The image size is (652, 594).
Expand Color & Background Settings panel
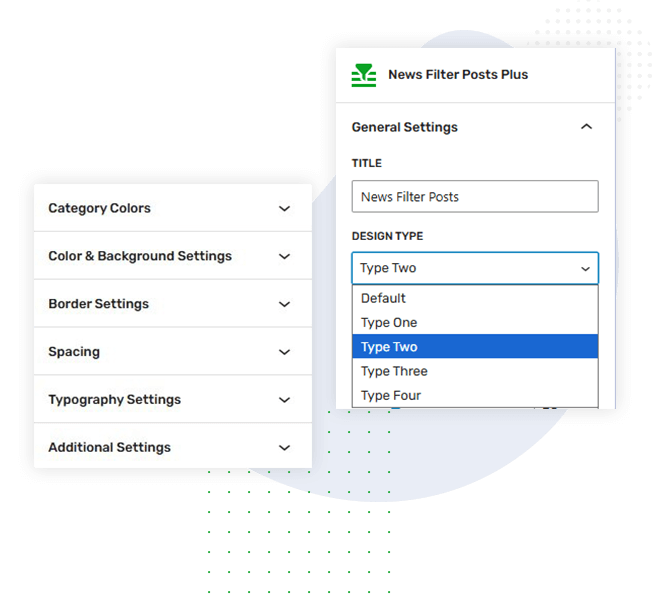click(140, 256)
